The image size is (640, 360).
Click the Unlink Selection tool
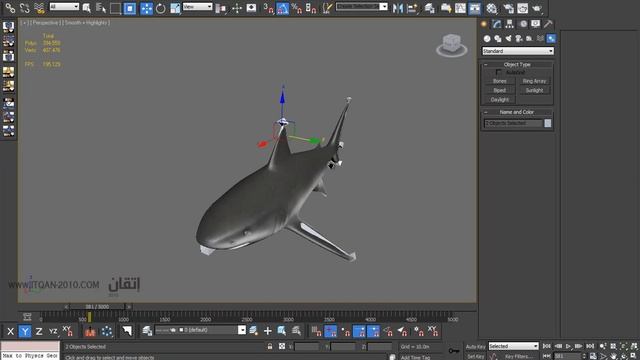[24, 8]
